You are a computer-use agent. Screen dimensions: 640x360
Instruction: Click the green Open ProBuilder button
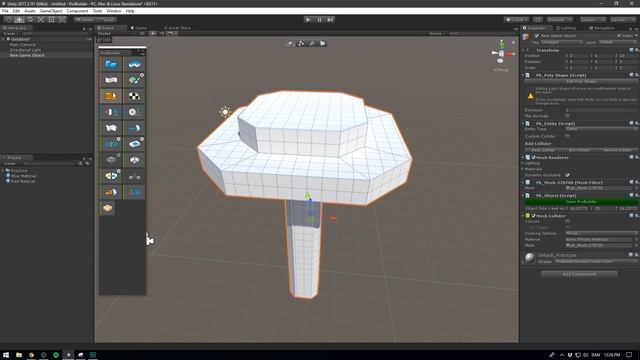pyautogui.click(x=581, y=202)
